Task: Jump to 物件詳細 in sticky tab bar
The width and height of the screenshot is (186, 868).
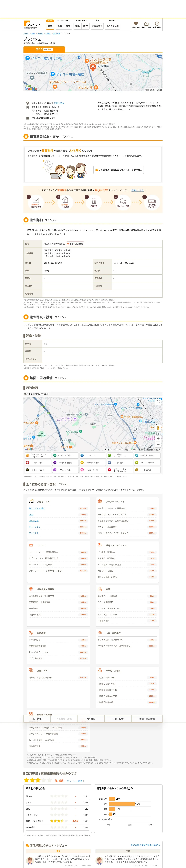Action: click(x=91, y=719)
